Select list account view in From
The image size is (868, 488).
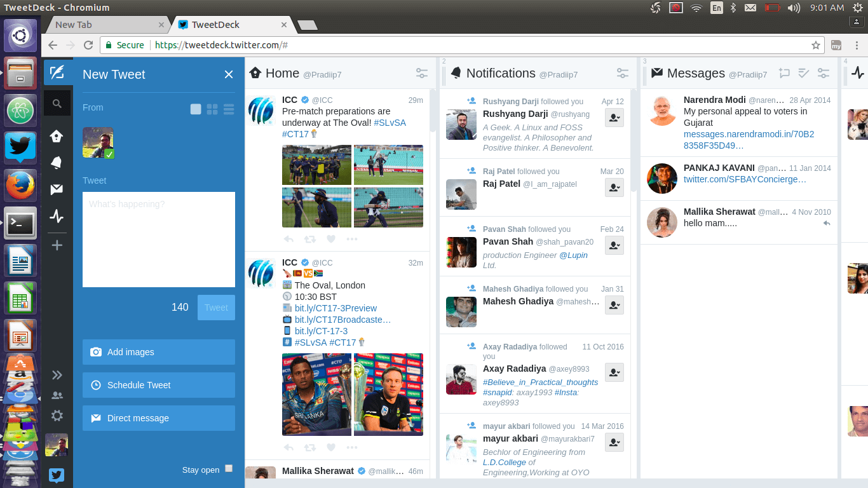229,109
